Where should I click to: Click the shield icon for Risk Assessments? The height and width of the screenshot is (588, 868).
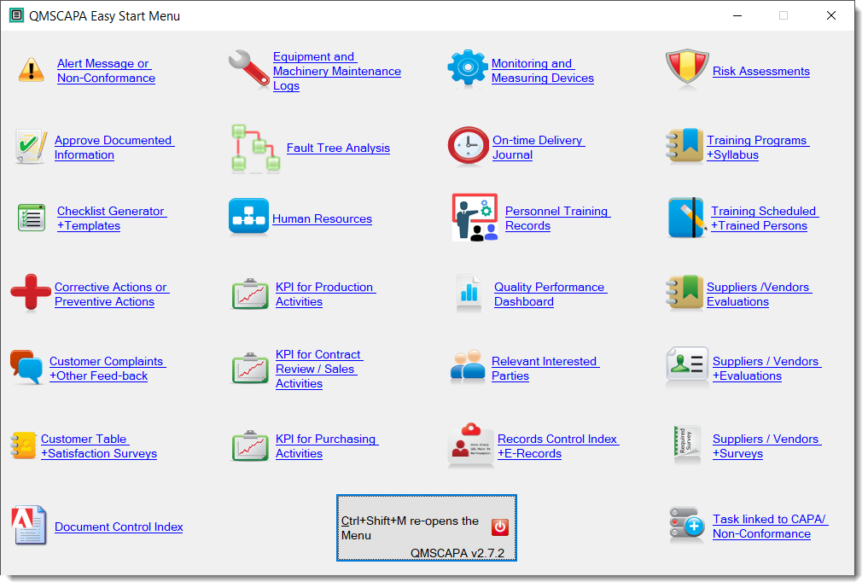coord(686,68)
